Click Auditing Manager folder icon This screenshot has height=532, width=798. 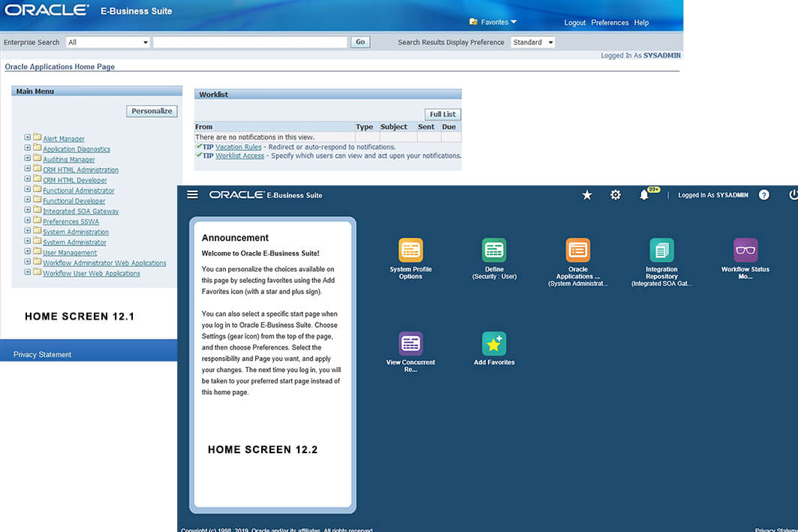(37, 158)
